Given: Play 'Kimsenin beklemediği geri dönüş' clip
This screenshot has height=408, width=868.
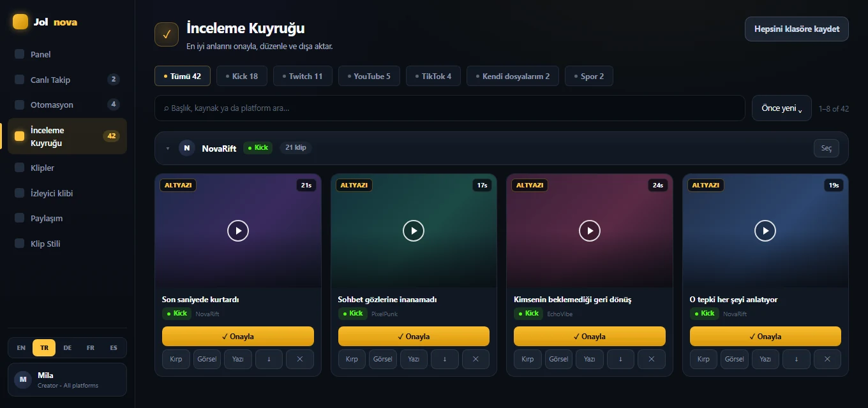Looking at the screenshot, I should click(x=590, y=230).
